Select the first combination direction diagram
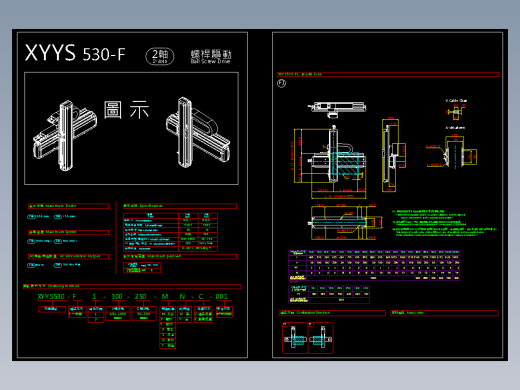Screen dimensions: 520x390 (x=295, y=338)
